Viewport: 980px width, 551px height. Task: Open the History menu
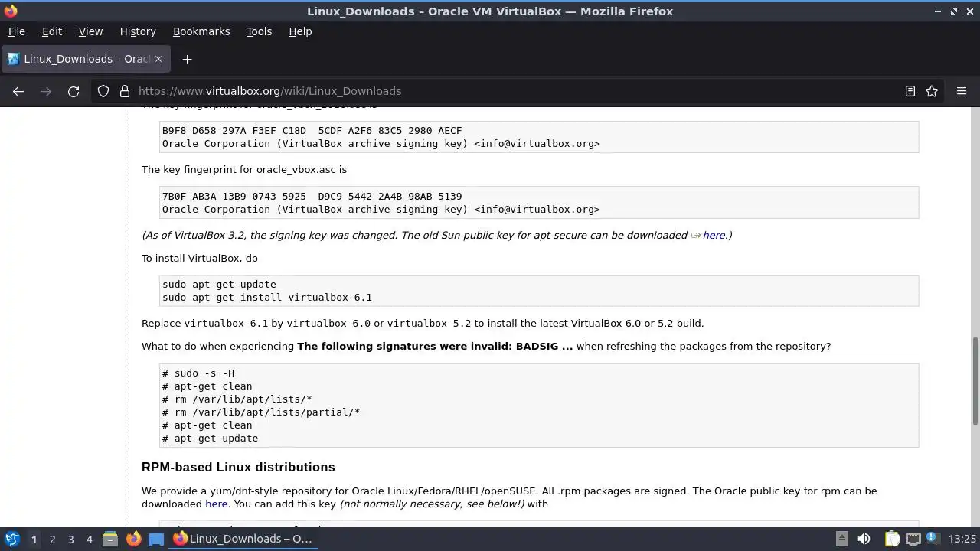coord(138,31)
